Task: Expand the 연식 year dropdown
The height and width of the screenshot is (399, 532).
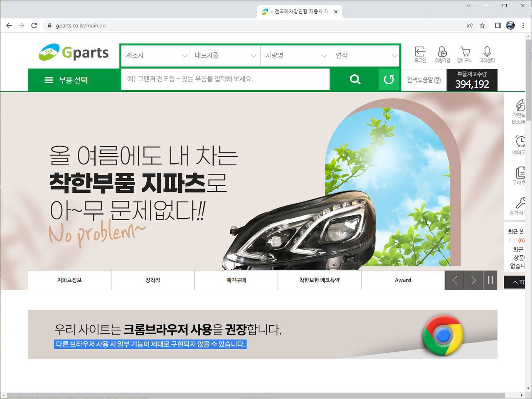Action: (365, 55)
